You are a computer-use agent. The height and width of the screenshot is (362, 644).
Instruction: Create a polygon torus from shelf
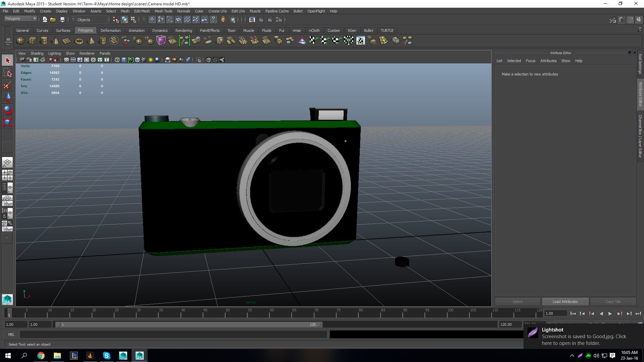(79, 41)
